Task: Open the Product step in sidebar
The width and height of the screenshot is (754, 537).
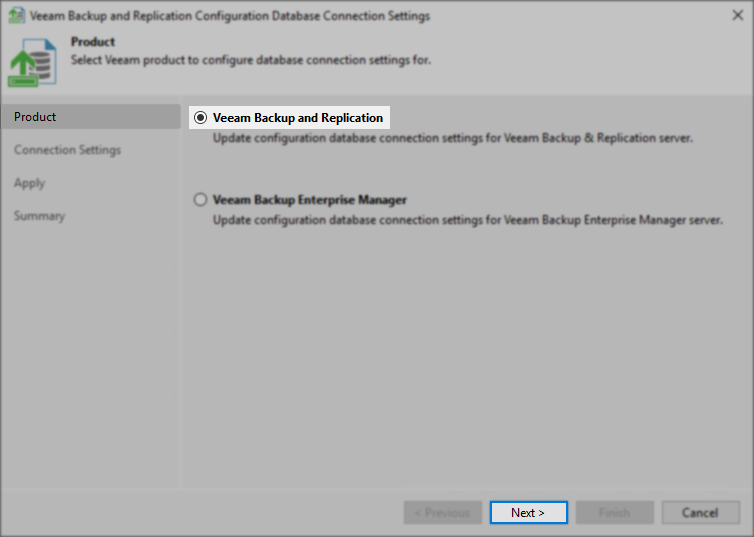Action: pyautogui.click(x=91, y=117)
